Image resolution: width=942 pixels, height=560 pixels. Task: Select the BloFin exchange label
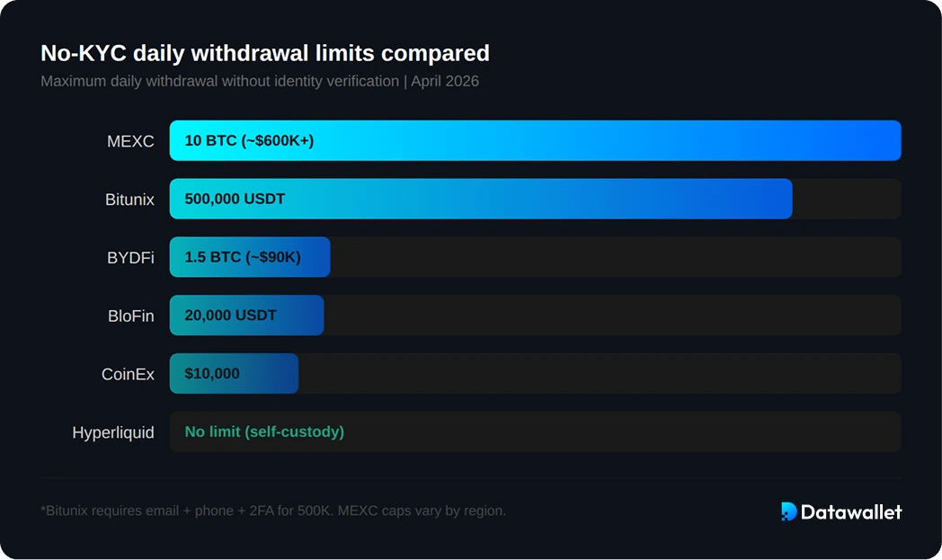click(x=130, y=316)
